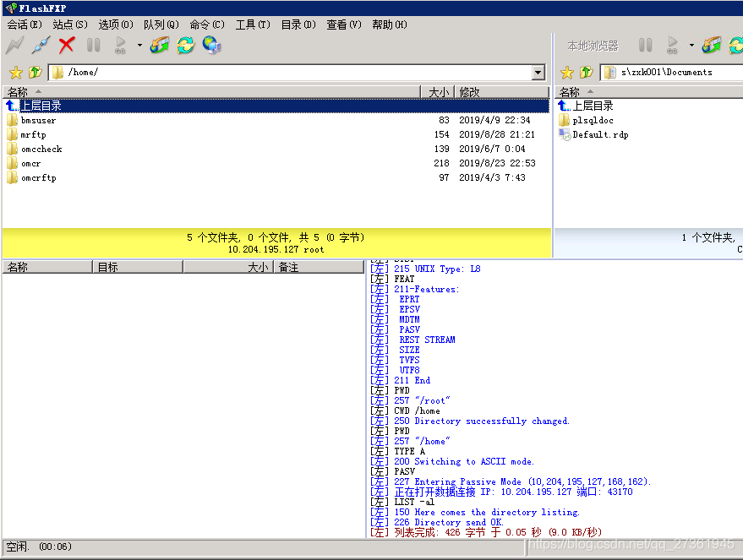743x560 pixels.
Task: Click queue 大小 column header
Action: (228, 267)
